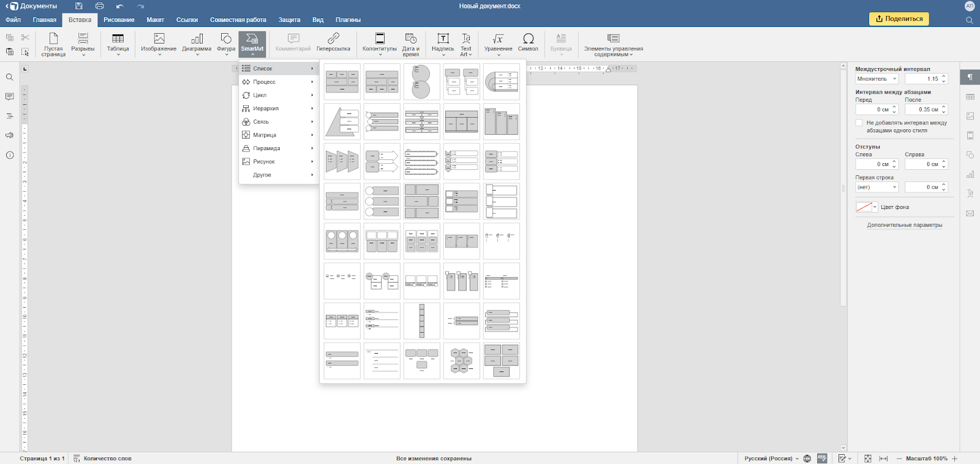Open table settings icon in right sidebar
980x464 pixels.
coord(970,97)
